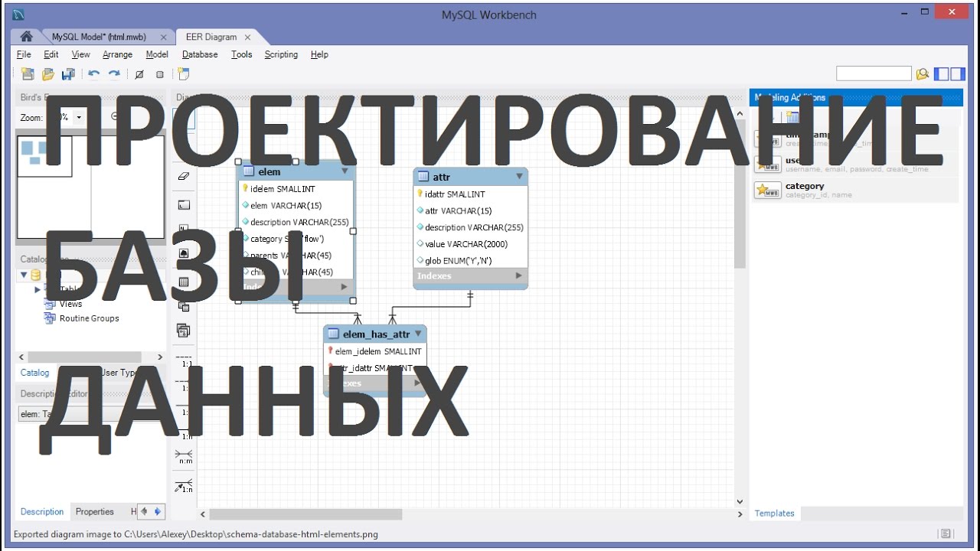Collapse the elem_has_attr table with header arrow

[x=418, y=334]
